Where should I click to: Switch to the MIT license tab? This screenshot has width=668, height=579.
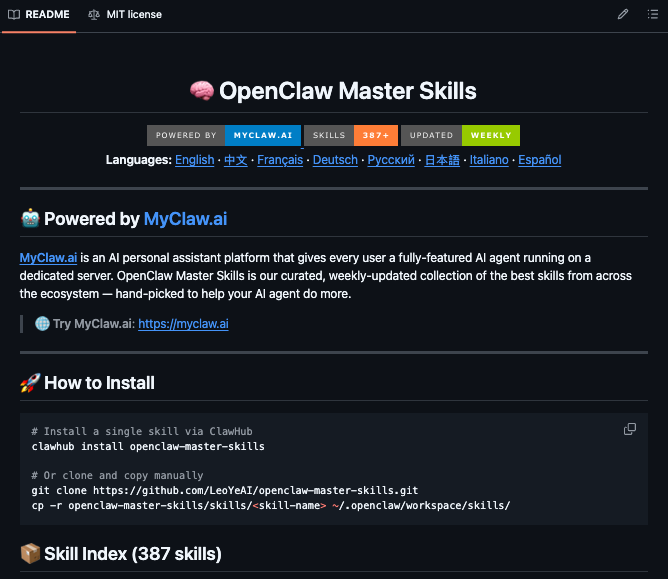pos(125,14)
